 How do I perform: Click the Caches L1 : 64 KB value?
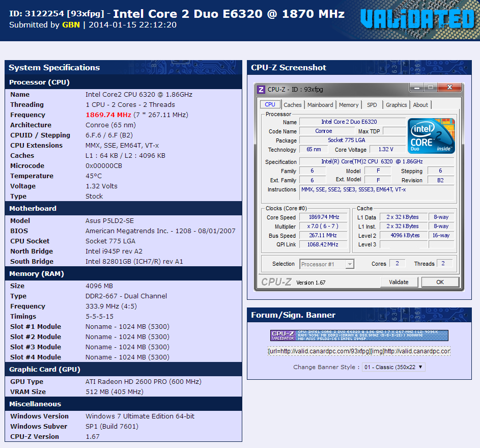point(125,156)
